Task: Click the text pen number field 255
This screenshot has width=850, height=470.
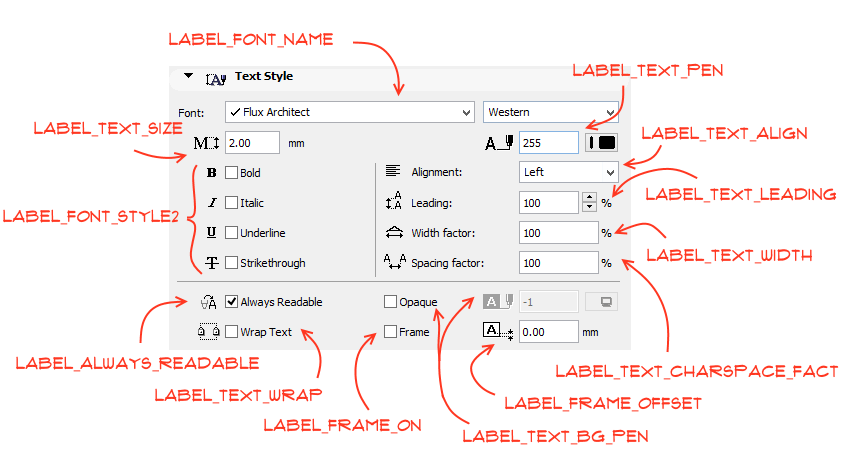Action: [x=549, y=143]
